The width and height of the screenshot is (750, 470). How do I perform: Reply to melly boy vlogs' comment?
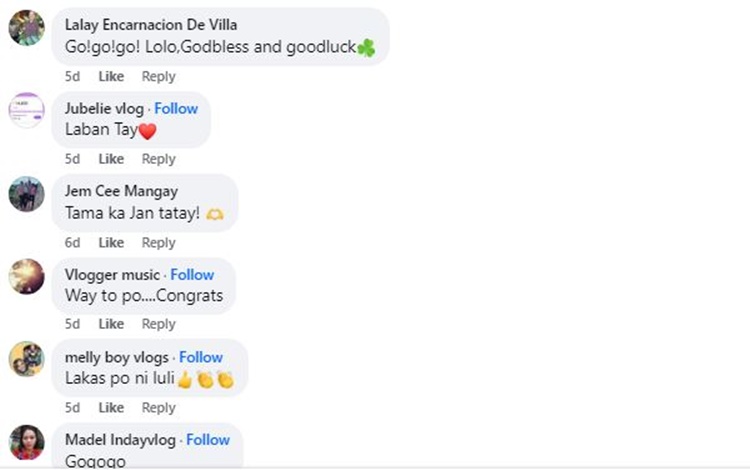pos(158,408)
